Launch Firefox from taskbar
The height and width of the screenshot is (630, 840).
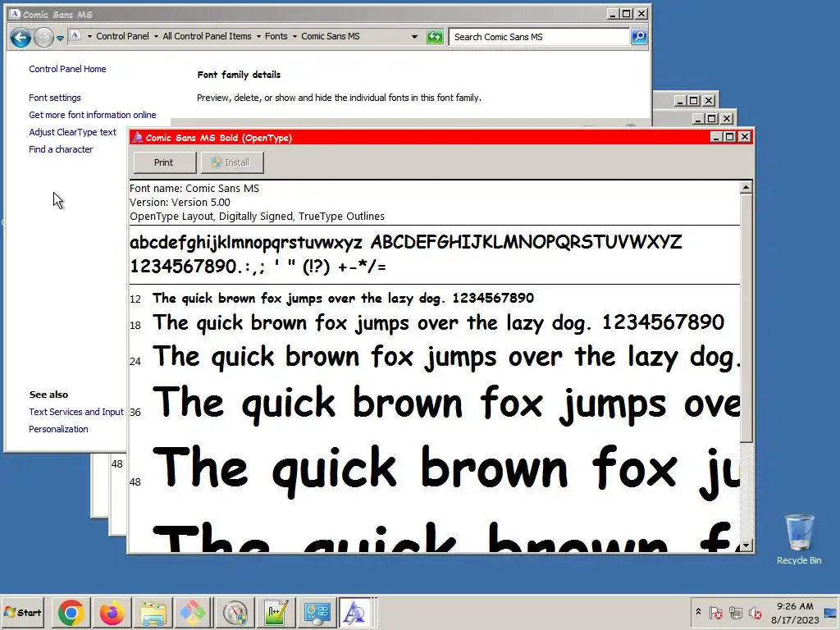coord(112,613)
